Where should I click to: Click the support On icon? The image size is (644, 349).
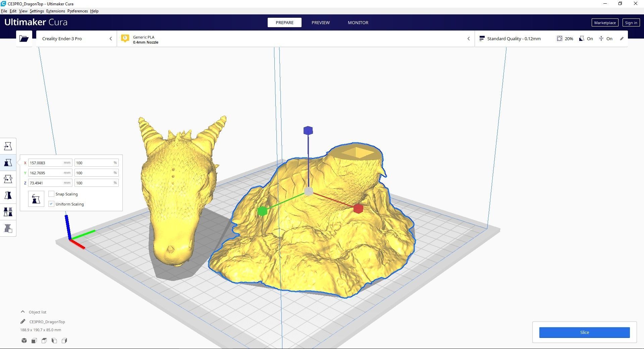582,39
